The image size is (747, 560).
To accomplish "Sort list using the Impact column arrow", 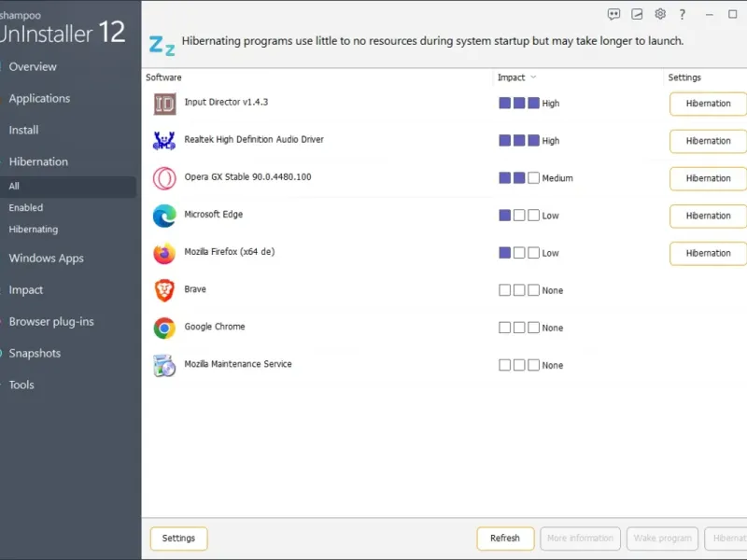I will 533,77.
